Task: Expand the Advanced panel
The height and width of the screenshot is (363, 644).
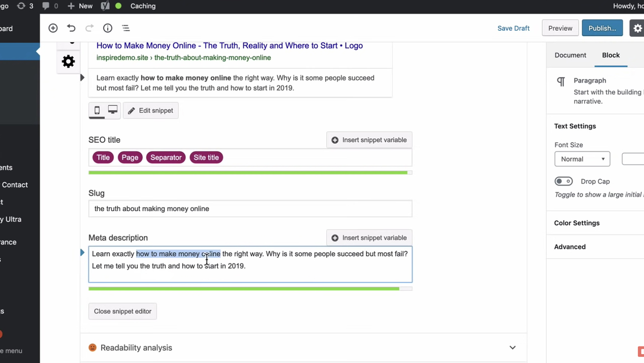Action: [x=569, y=247]
